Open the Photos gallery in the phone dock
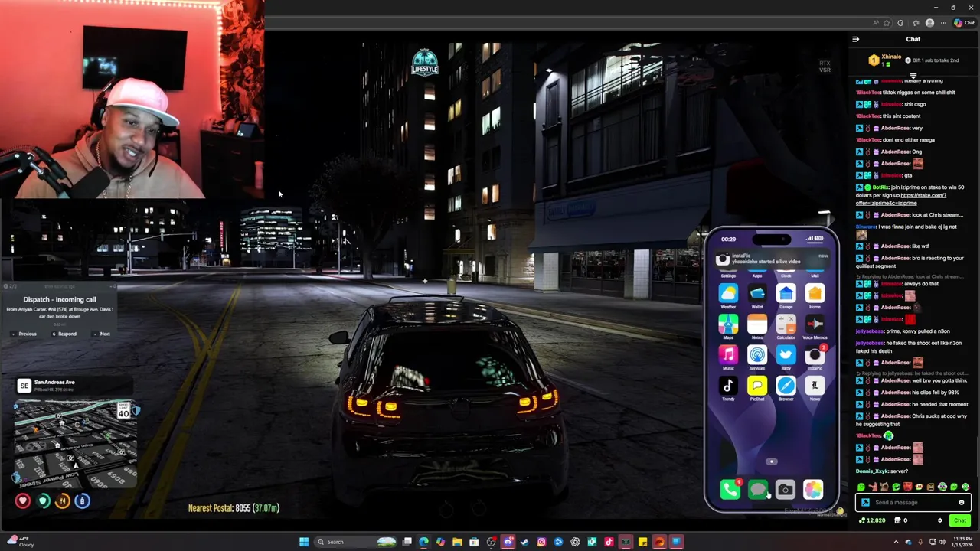The height and width of the screenshot is (551, 980). (813, 490)
